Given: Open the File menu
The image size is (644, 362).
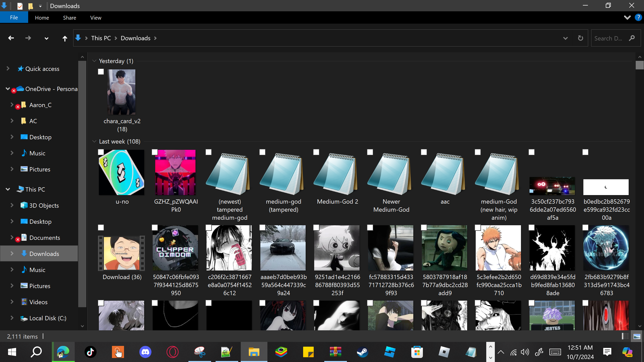Looking at the screenshot, I should (14, 18).
